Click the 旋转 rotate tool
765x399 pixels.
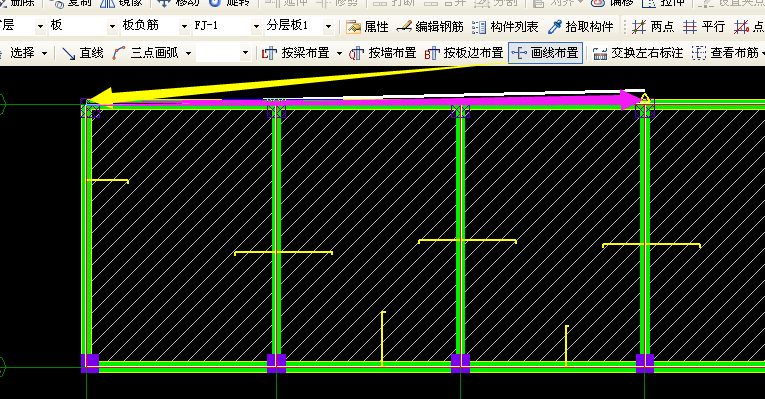(x=229, y=3)
